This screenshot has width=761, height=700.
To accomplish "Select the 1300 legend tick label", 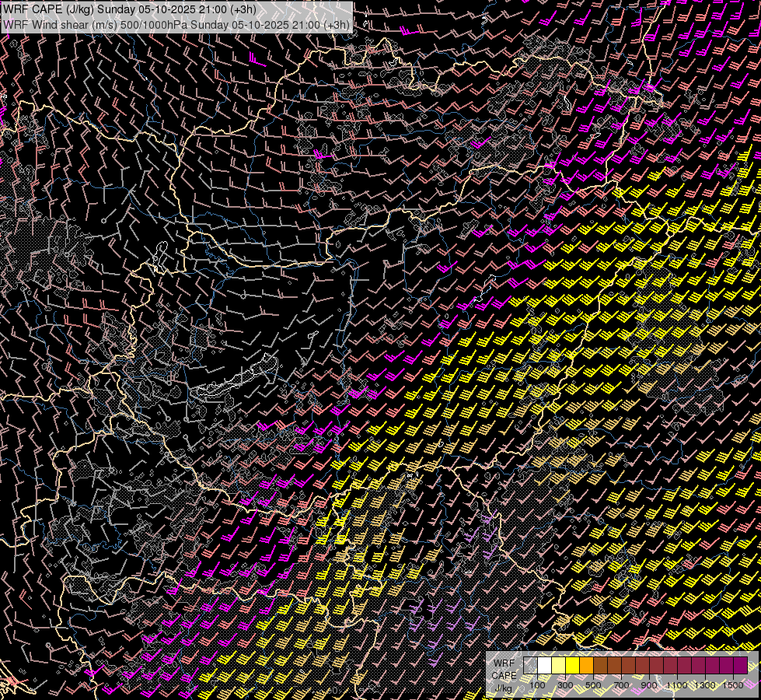I will click(x=705, y=685).
